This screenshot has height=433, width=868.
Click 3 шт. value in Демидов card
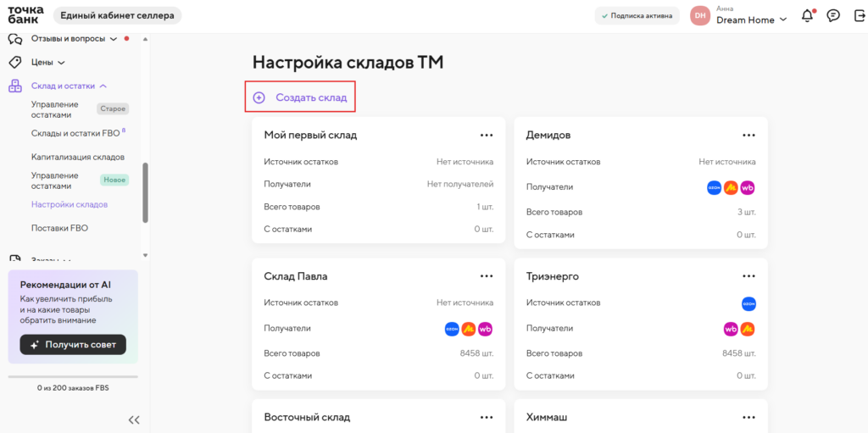[746, 212]
